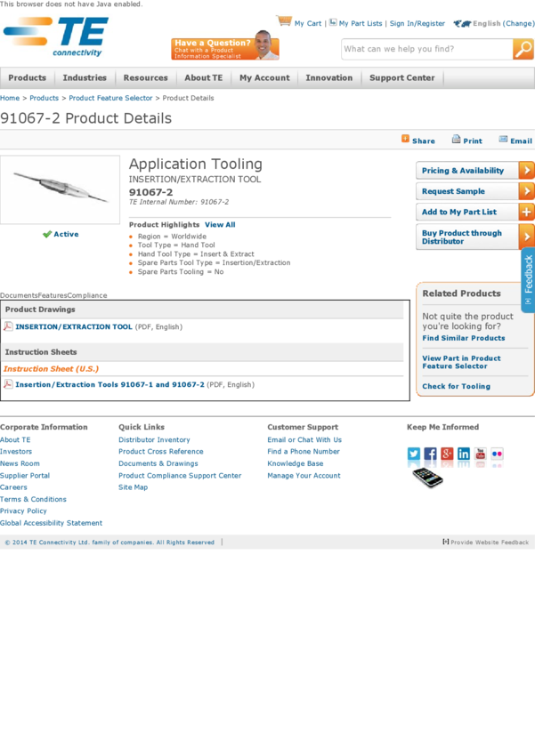Screen dimensions: 535x756
Task: Open the YouTube icon
Action: 481,454
